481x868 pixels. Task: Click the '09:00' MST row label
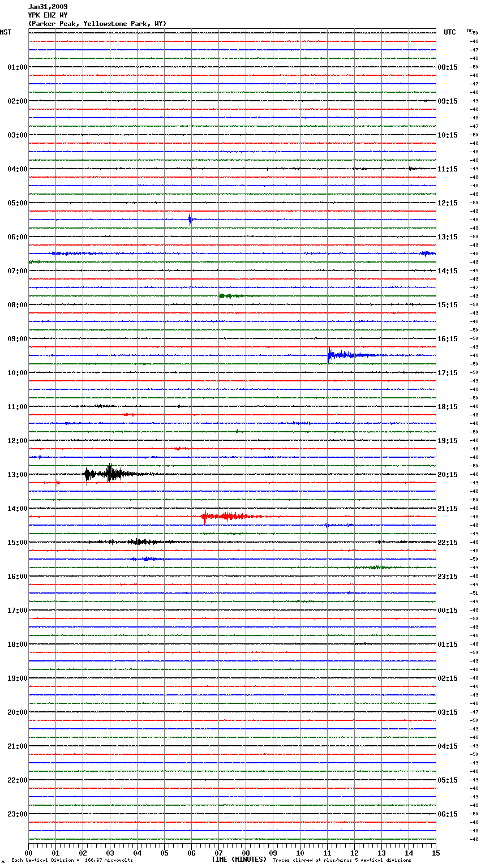[x=17, y=339]
